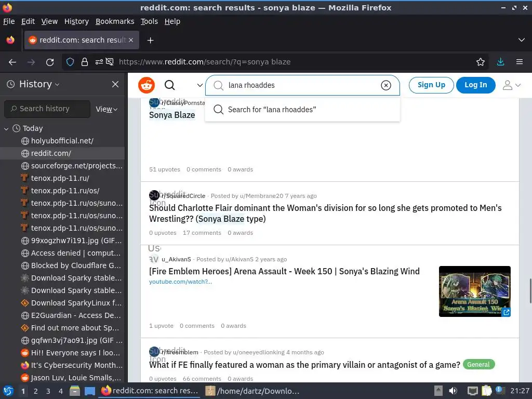Close the History sidebar
532x399 pixels.
pyautogui.click(x=115, y=84)
